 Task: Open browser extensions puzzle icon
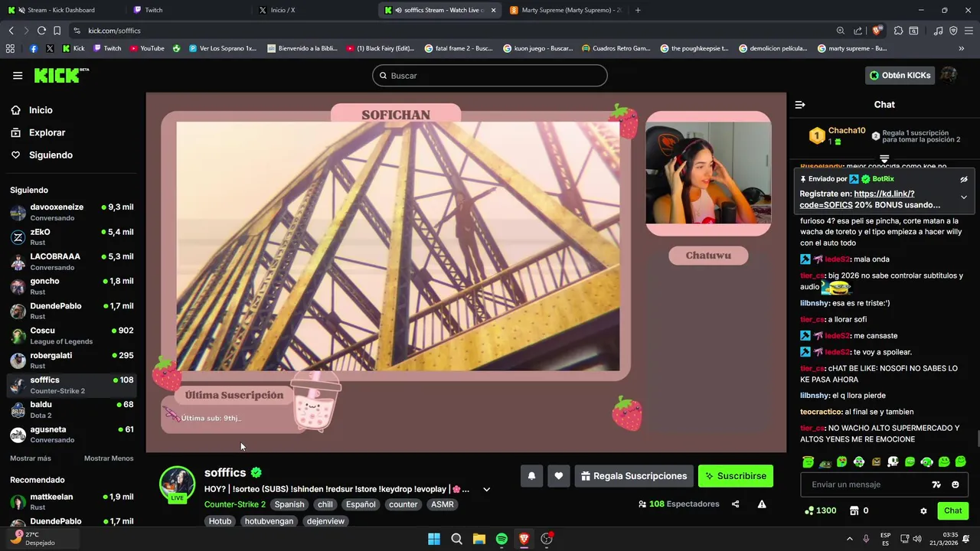coord(898,31)
